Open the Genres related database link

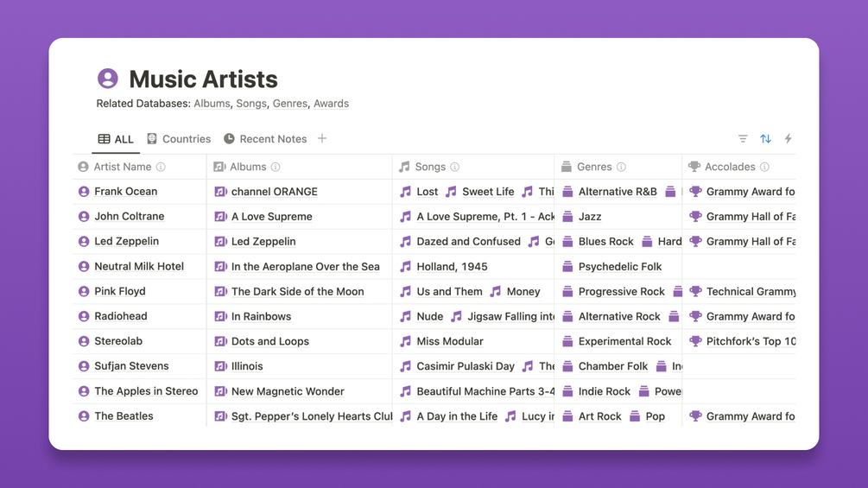click(x=290, y=104)
